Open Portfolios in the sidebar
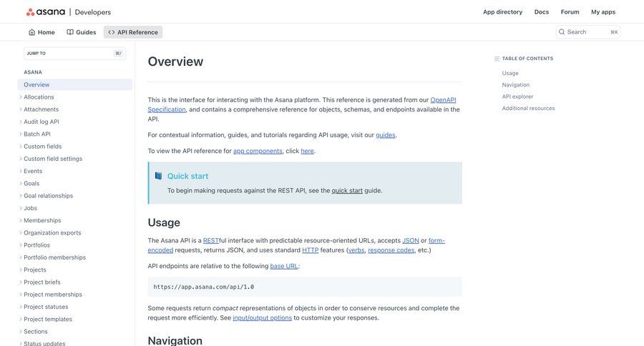Image resolution: width=644 pixels, height=346 pixels. coord(37,245)
